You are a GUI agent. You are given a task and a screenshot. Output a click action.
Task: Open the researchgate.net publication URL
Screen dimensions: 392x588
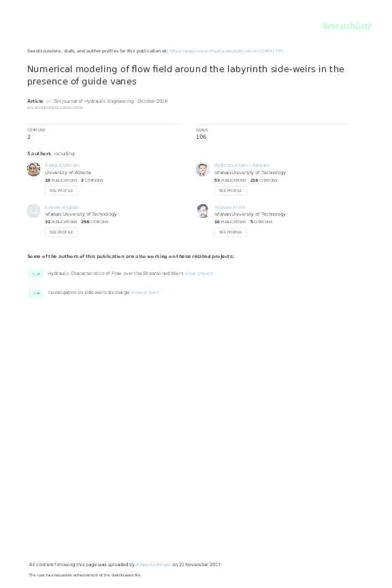[226, 50]
